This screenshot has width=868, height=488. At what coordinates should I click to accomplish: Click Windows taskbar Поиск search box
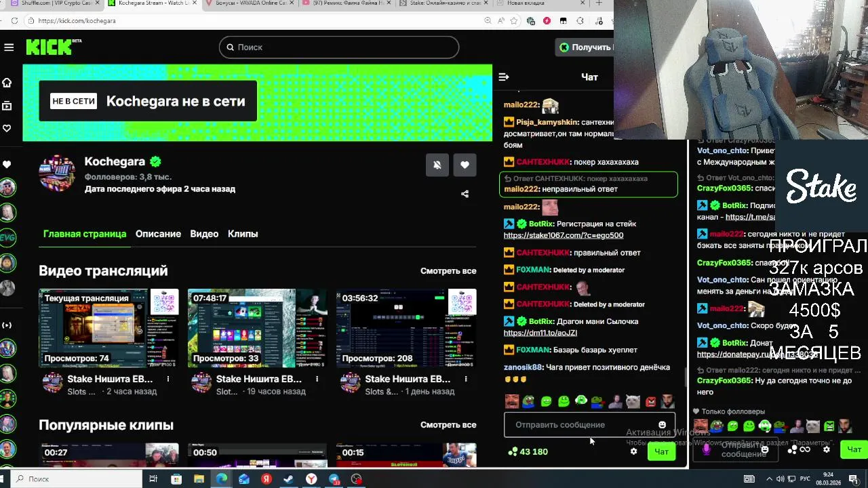(x=76, y=479)
